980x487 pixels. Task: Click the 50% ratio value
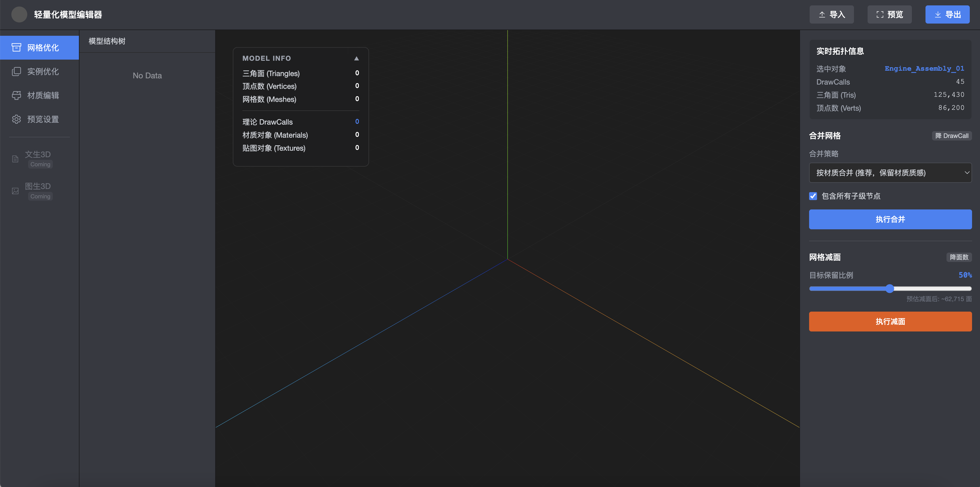(x=965, y=275)
